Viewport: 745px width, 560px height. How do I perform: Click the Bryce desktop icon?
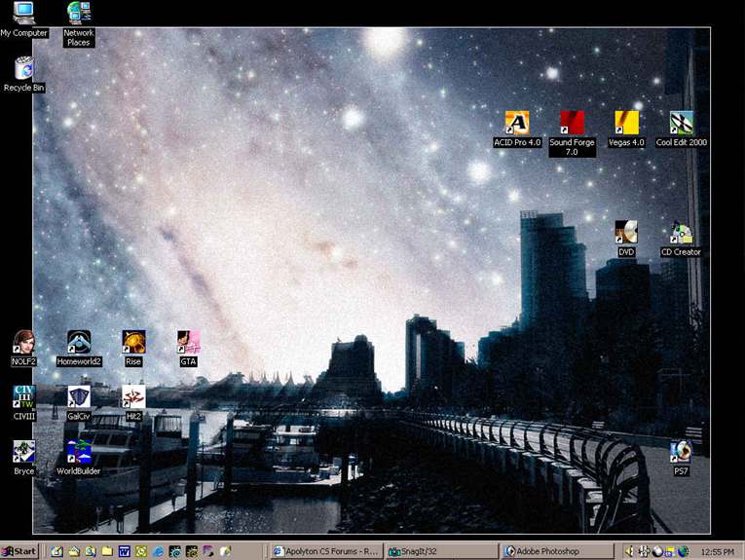coord(23,452)
